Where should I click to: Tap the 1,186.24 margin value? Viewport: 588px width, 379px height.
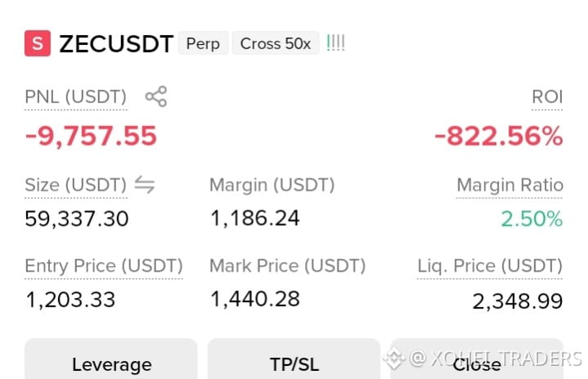[255, 218]
